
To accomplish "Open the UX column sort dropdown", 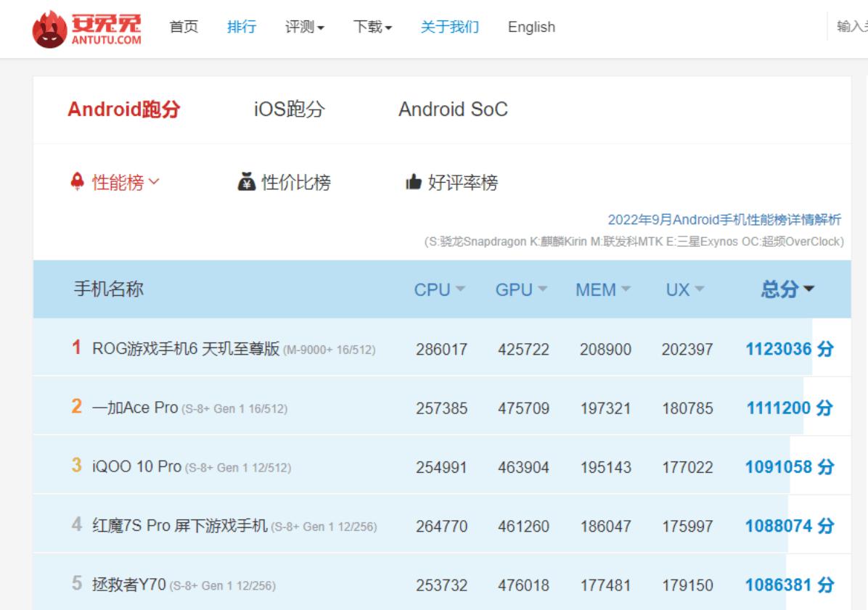I will click(x=700, y=289).
